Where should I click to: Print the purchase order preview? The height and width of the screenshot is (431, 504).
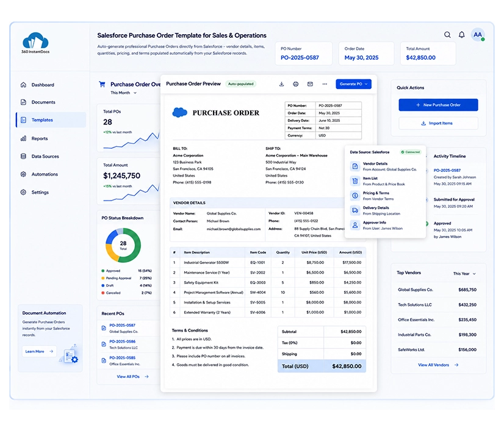click(x=296, y=84)
